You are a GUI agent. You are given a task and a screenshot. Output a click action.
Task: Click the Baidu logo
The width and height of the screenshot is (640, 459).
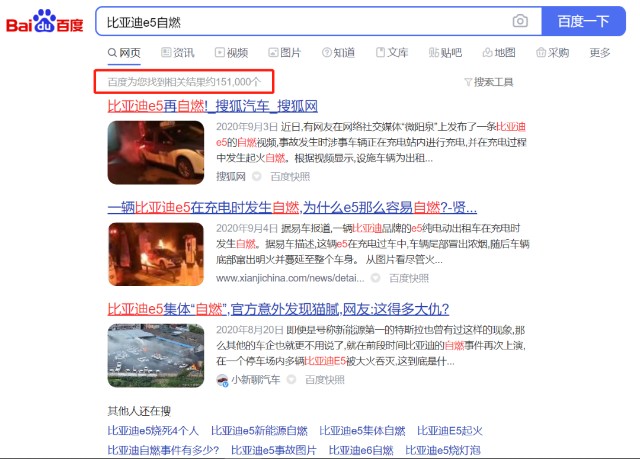point(44,21)
